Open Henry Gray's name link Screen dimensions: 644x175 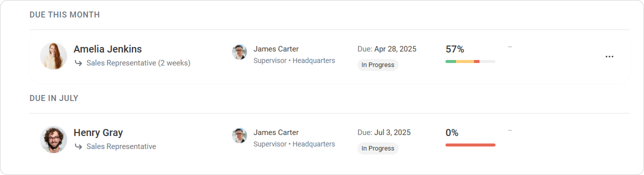tap(98, 133)
